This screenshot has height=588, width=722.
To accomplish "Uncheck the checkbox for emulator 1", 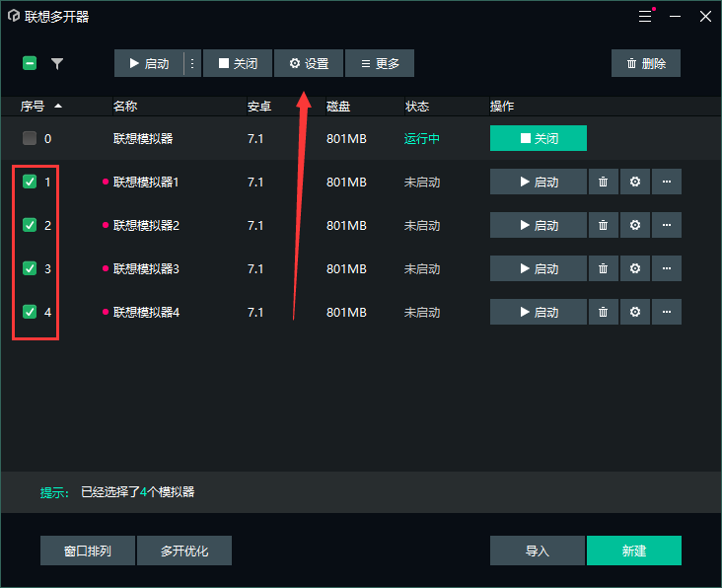I will pos(30,182).
